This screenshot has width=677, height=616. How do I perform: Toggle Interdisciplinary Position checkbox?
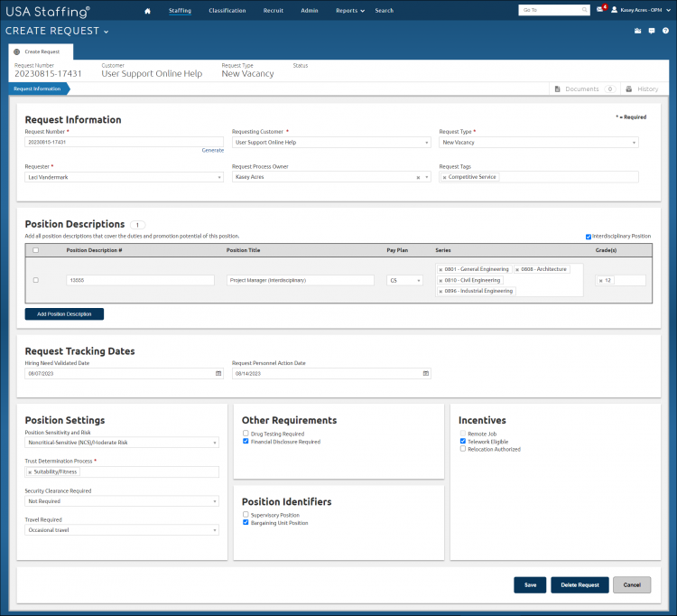tap(588, 237)
